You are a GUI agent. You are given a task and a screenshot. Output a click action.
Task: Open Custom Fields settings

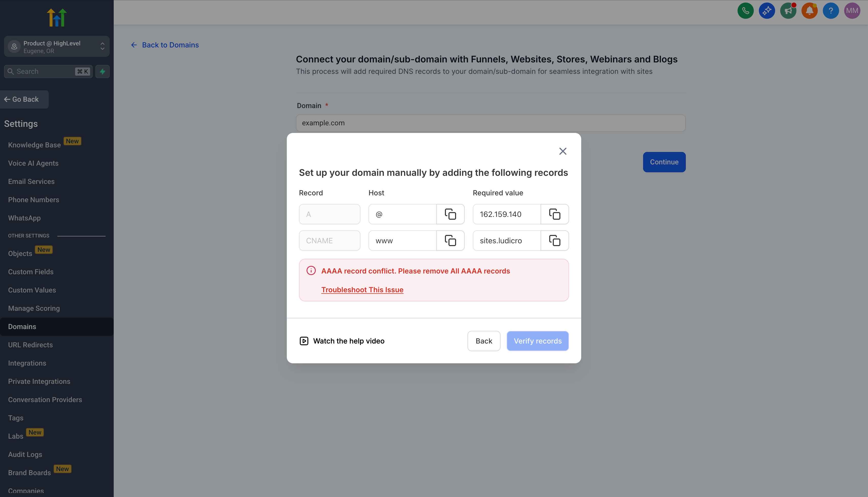(31, 272)
